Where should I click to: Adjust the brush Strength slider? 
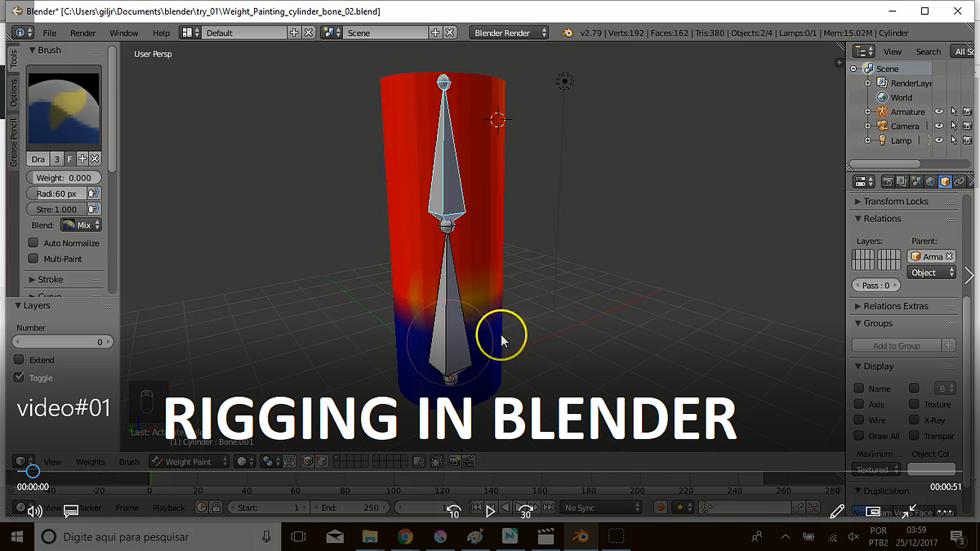pyautogui.click(x=56, y=209)
